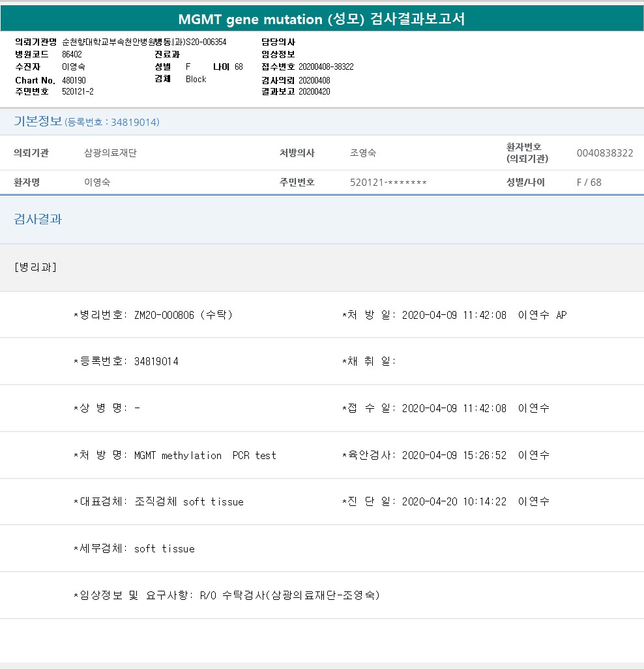Click the 임상정보 및 요구사항 R/O line
This screenshot has height=669, width=644.
coord(226,595)
